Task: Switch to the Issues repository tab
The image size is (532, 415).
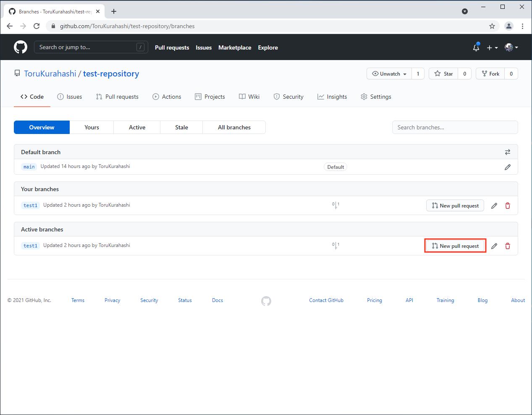Action: tap(70, 97)
